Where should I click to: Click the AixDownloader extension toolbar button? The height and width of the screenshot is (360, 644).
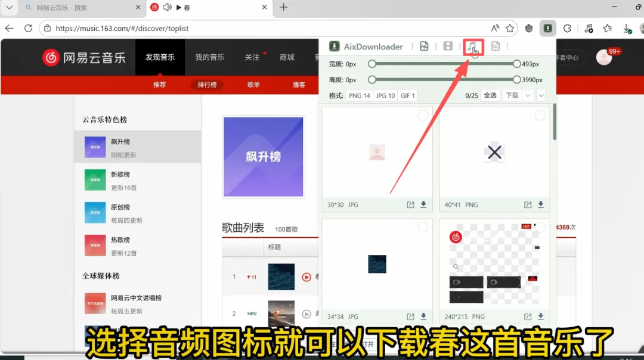tap(547, 29)
